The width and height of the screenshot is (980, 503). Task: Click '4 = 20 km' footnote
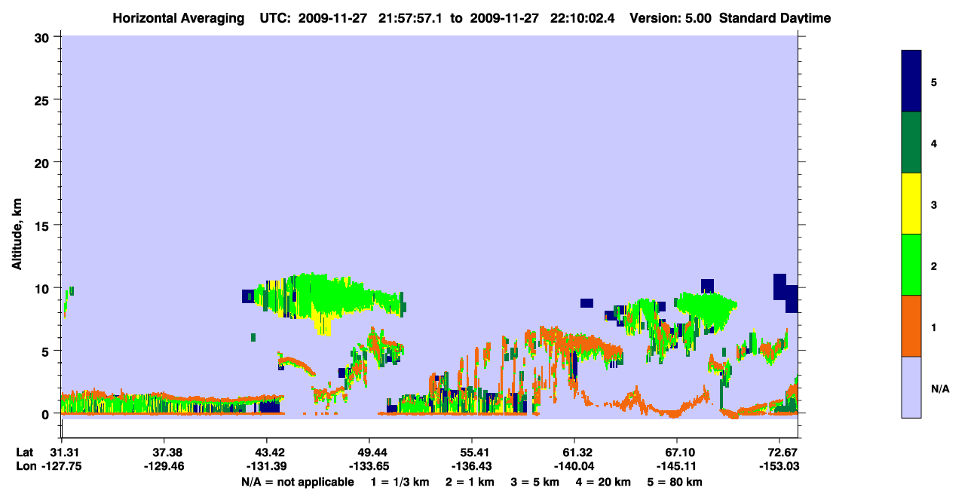605,482
